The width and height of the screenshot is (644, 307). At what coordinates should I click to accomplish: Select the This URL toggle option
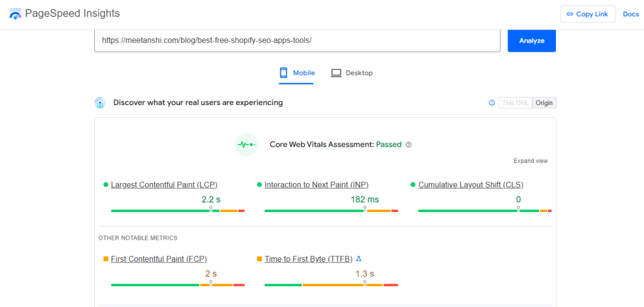tap(516, 103)
